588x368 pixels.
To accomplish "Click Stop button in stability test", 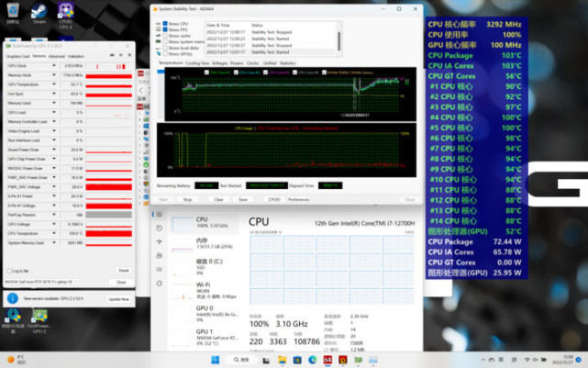I will (187, 198).
